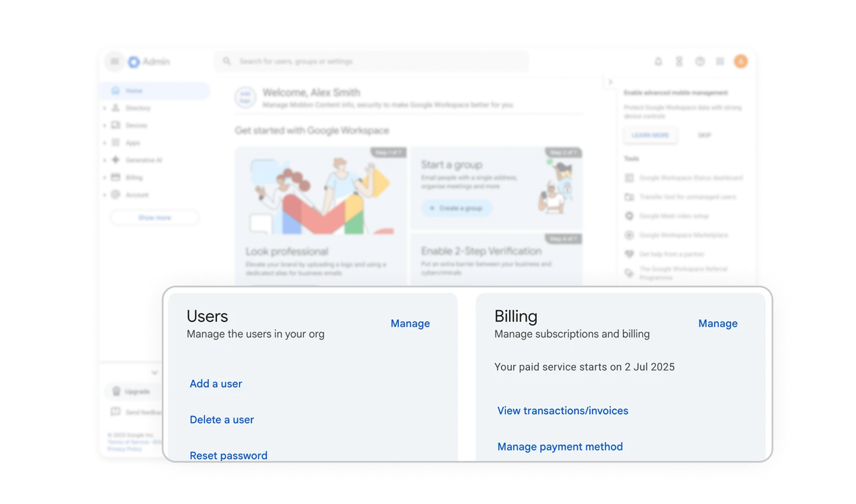This screenshot has height=504, width=856.
Task: Open Google Meet video setup link
Action: click(674, 216)
